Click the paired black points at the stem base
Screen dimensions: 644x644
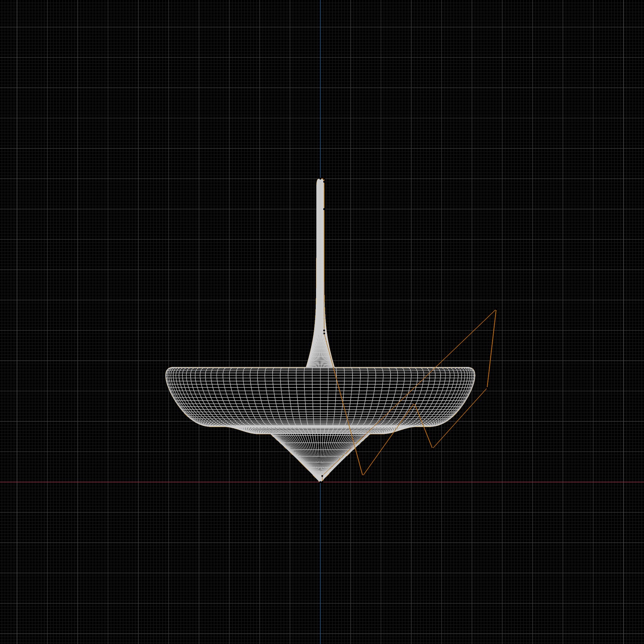click(324, 332)
